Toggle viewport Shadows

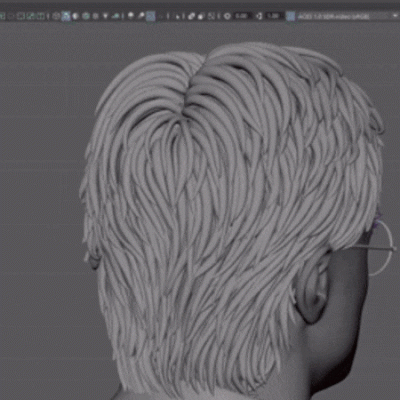(x=115, y=16)
